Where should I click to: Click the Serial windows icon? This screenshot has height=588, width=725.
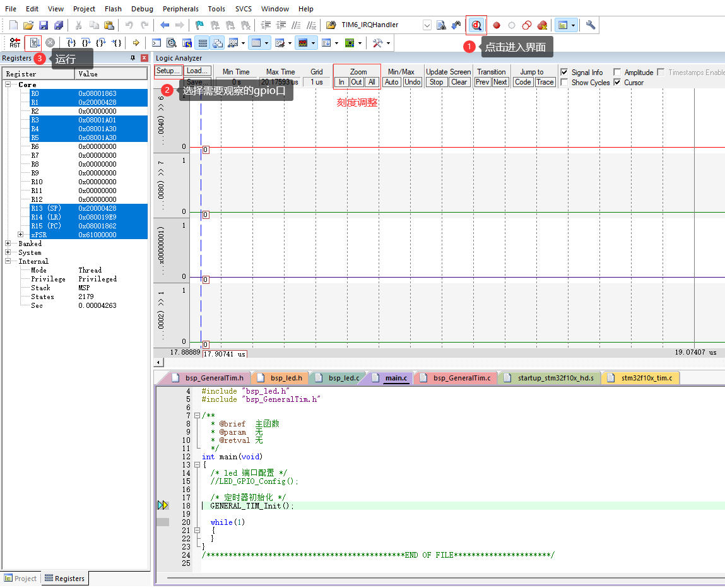click(280, 43)
